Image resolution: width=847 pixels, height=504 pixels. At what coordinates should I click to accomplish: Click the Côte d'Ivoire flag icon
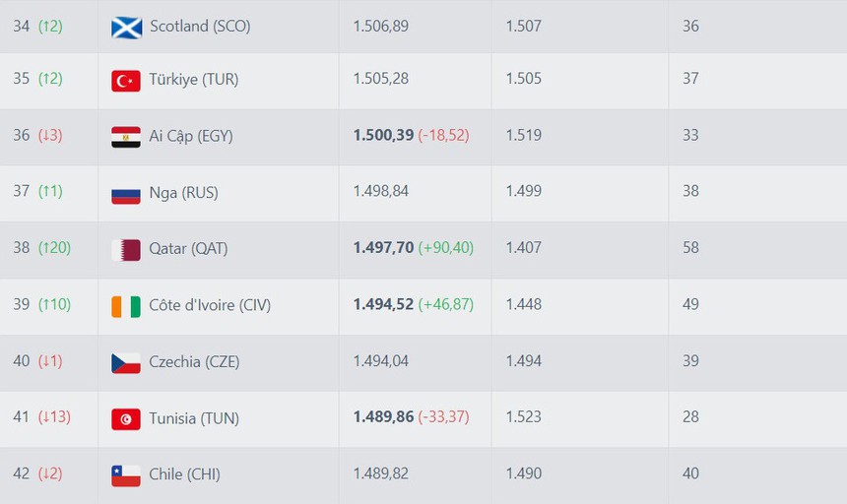coord(126,306)
